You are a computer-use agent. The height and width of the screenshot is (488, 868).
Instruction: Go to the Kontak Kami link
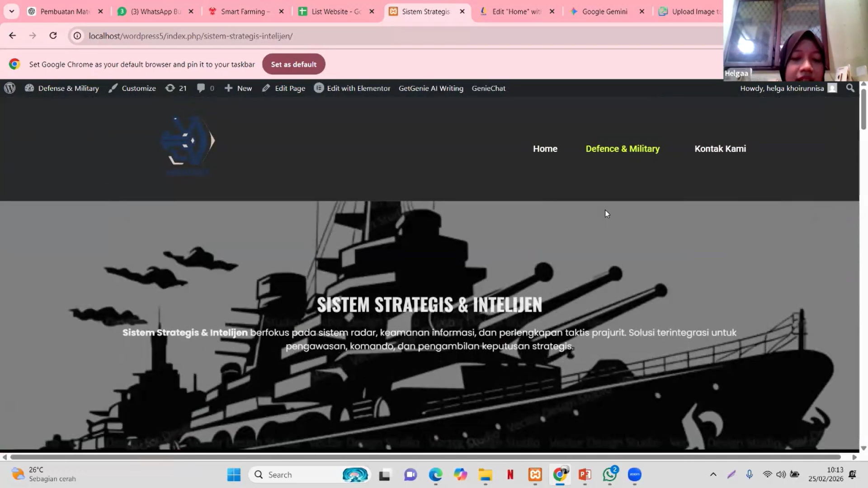(x=720, y=149)
